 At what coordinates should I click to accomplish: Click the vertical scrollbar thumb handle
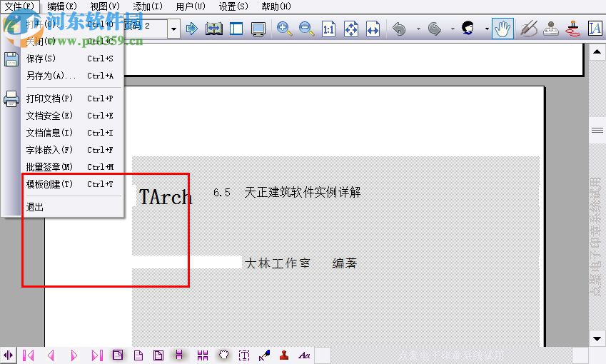coord(597,130)
